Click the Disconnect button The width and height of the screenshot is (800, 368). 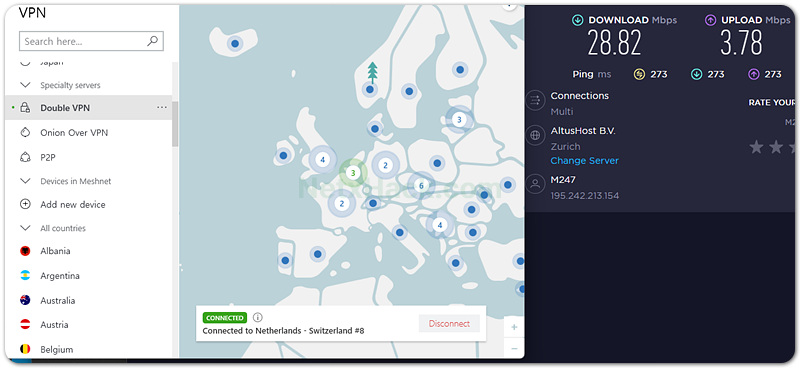[x=449, y=324]
